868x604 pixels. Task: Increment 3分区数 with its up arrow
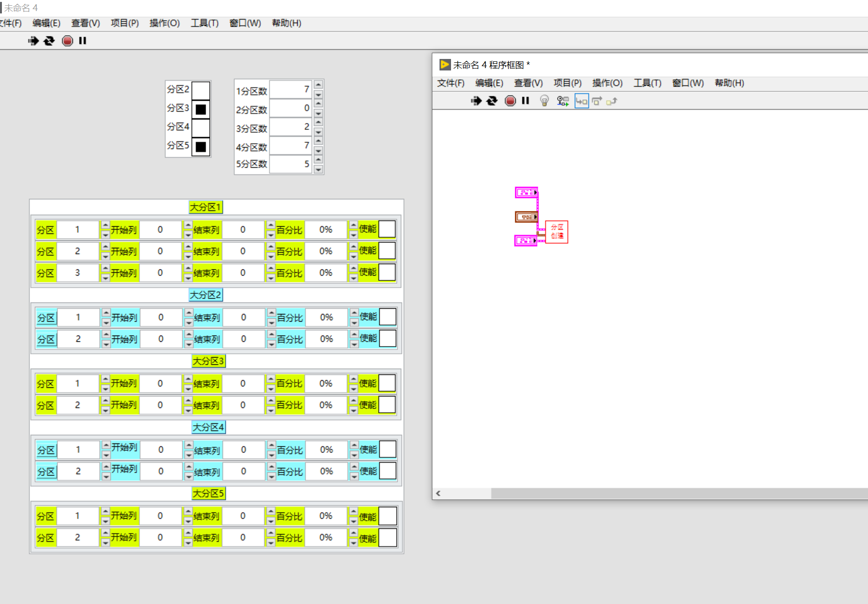[318, 122]
